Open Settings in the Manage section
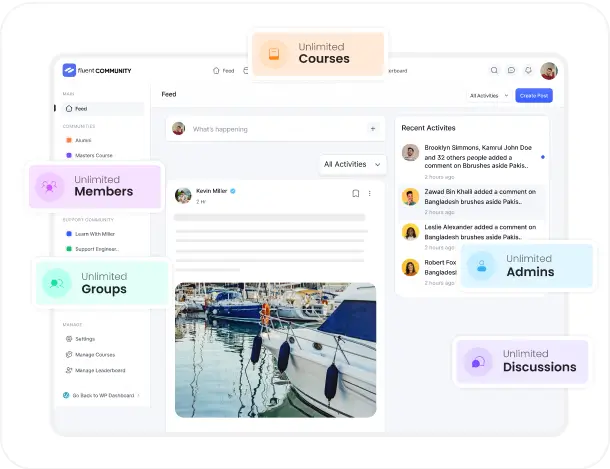The width and height of the screenshot is (610, 469). coord(81,339)
